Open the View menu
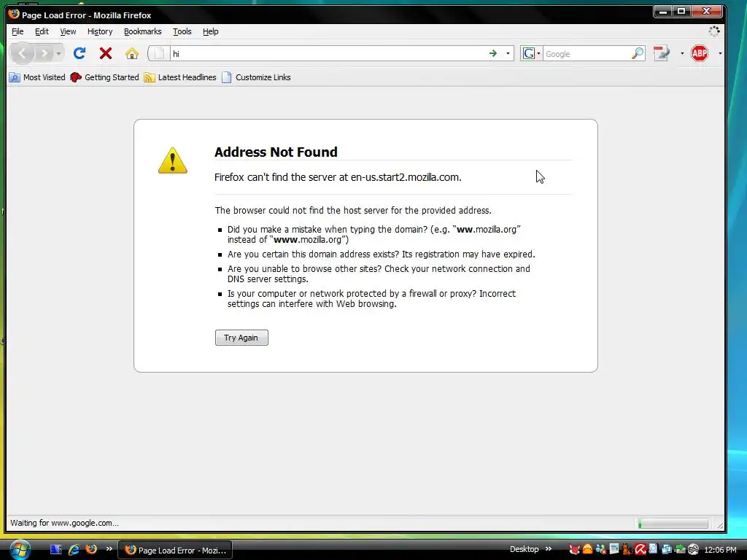Viewport: 747px width, 560px height. tap(68, 31)
